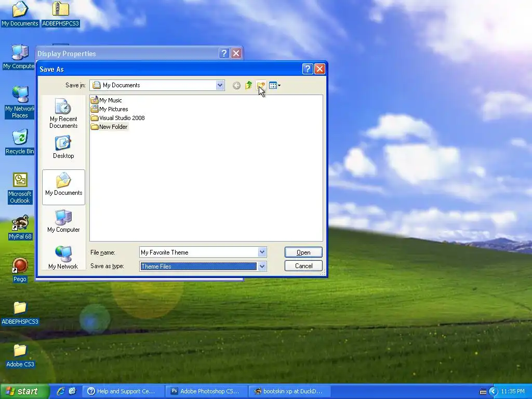Screen dimensions: 532x399
Task: Click the Open button
Action: tap(303, 252)
